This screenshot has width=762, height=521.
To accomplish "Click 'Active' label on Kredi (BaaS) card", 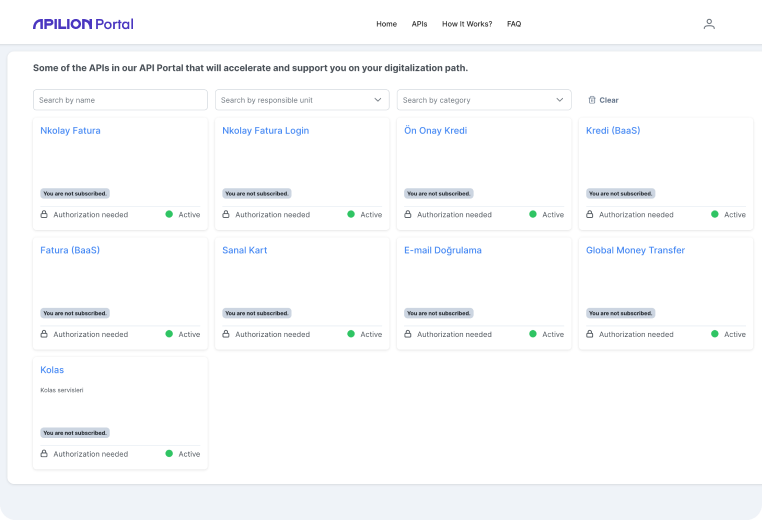I will point(735,214).
